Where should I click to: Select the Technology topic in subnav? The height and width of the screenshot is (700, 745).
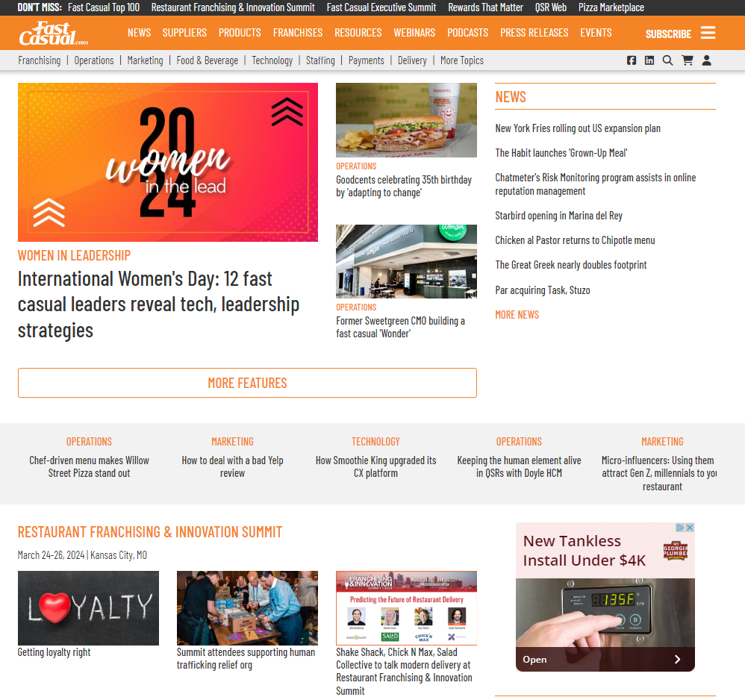pos(272,60)
